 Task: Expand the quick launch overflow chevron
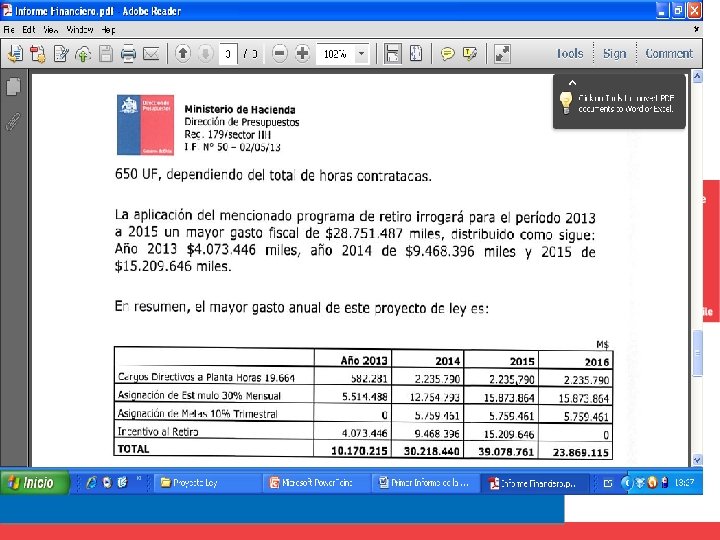point(138,479)
